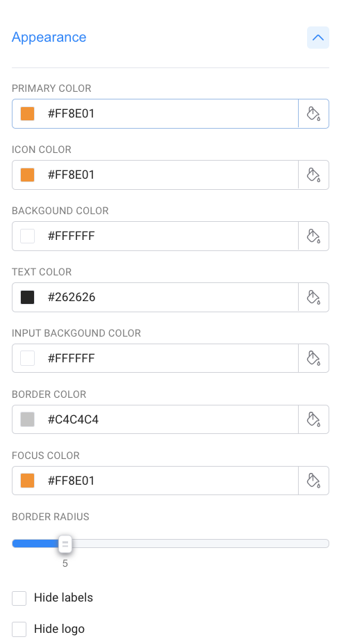
Task: Open paint bucket picker for Icon Color
Action: (313, 175)
